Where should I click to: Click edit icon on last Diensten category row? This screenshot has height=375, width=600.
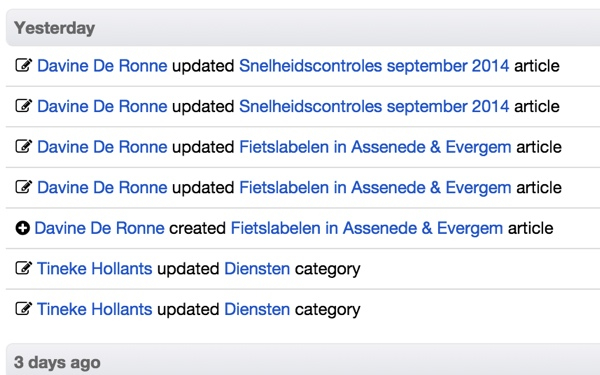(24, 308)
